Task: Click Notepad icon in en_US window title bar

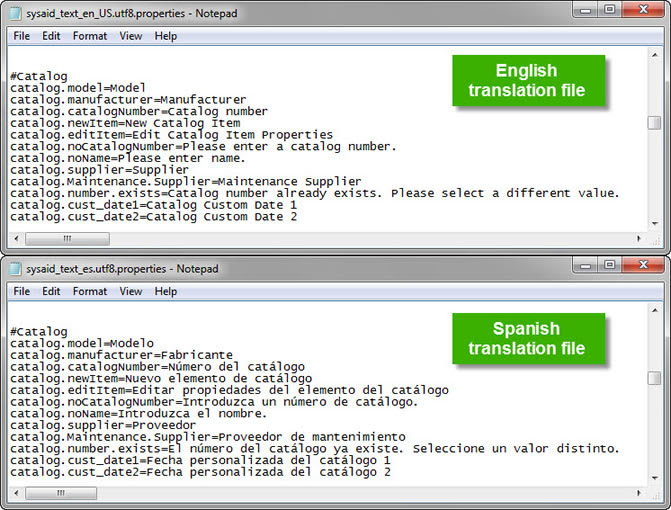Action: pos(15,13)
